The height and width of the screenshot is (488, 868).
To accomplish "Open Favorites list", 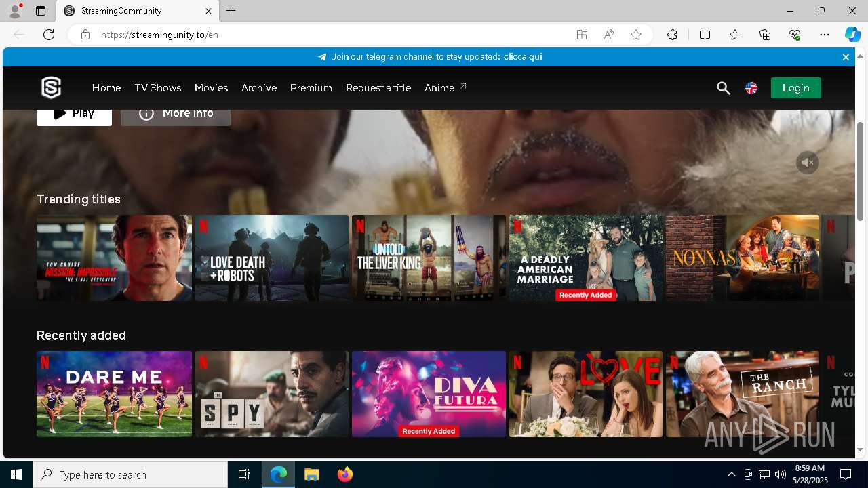I will coord(735,35).
